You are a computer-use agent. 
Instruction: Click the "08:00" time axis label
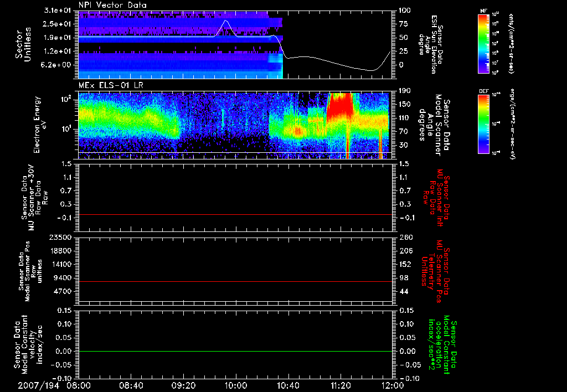79,385
